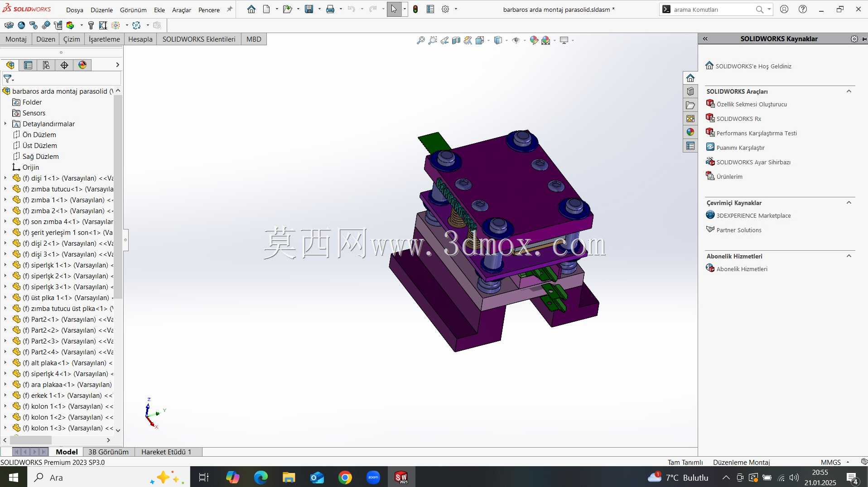Open the DimXpertManager crosshair tab

64,65
